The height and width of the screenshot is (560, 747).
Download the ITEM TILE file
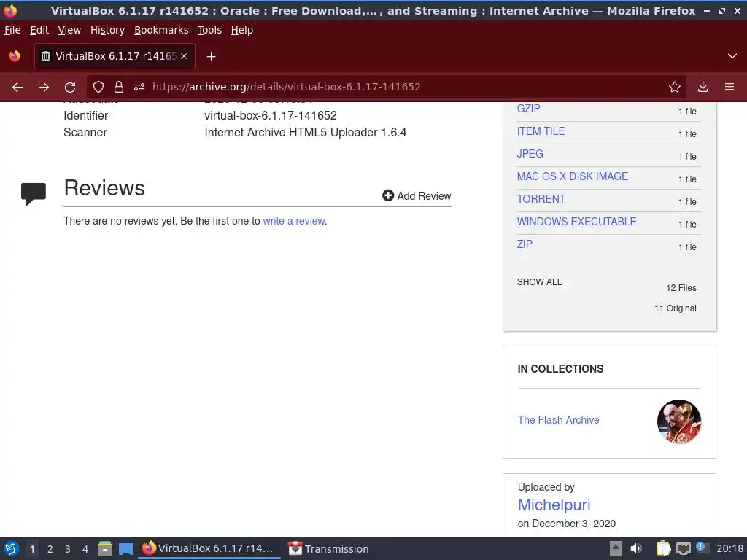point(541,131)
